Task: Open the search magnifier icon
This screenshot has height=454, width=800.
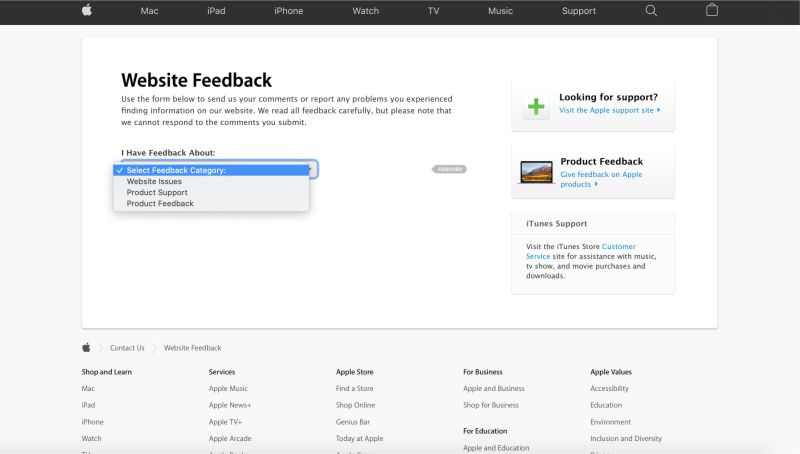Action: 651,11
